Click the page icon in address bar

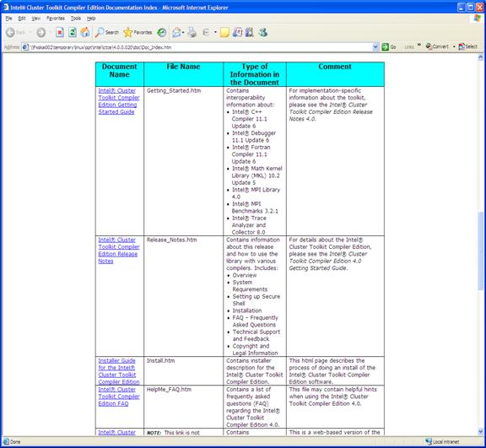25,47
